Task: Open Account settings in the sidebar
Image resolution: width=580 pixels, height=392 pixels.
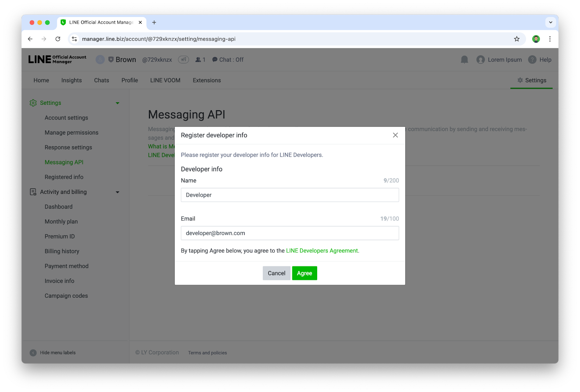Action: 66,118
